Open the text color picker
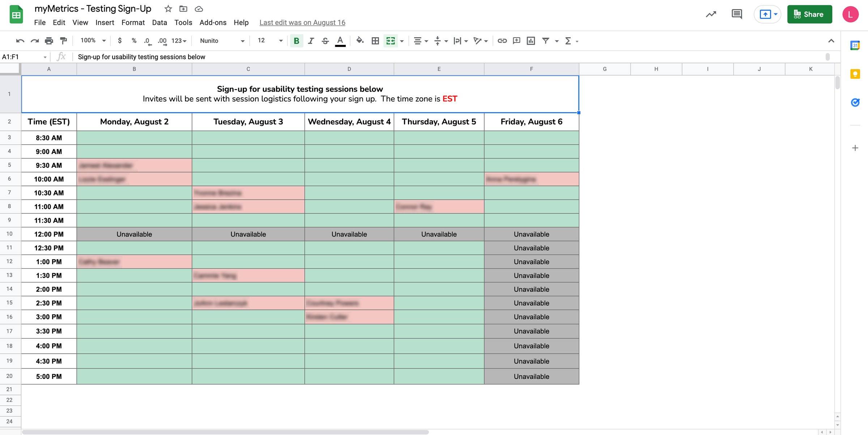 click(340, 41)
